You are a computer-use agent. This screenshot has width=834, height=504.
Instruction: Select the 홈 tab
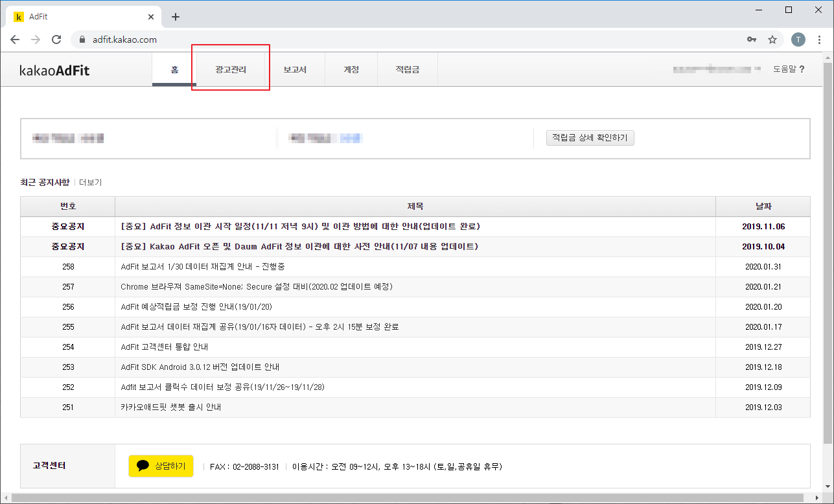pos(174,69)
